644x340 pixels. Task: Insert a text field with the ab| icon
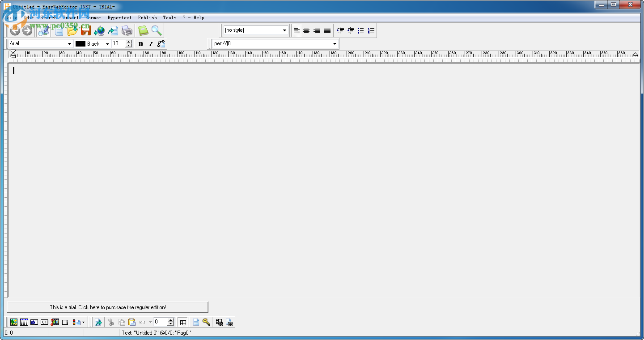point(34,322)
